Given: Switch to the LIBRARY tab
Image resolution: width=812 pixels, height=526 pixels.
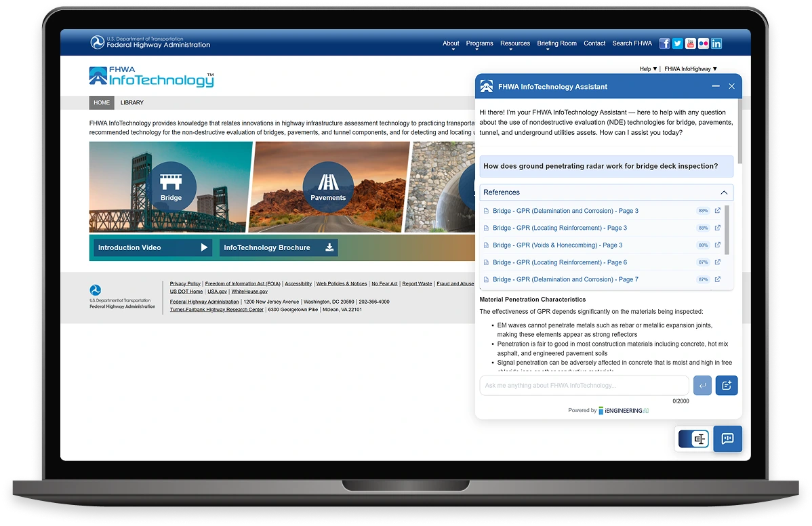Looking at the screenshot, I should 132,103.
